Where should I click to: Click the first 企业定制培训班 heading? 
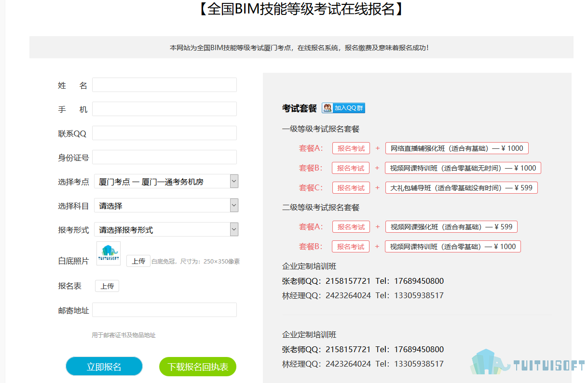coord(309,266)
